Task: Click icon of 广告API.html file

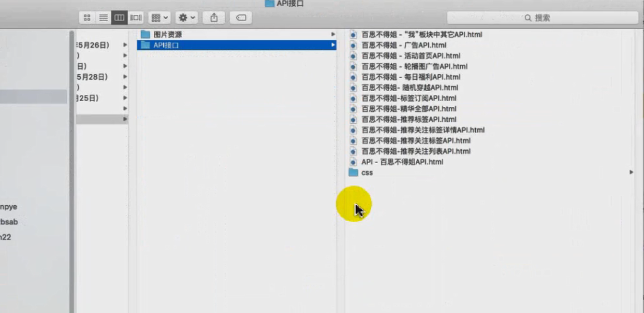Action: pos(354,45)
